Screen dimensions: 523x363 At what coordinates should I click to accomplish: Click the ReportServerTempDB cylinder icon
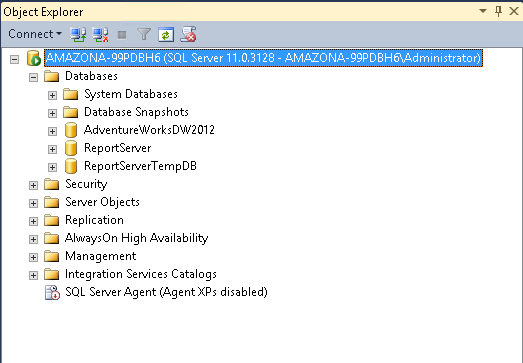(x=71, y=166)
